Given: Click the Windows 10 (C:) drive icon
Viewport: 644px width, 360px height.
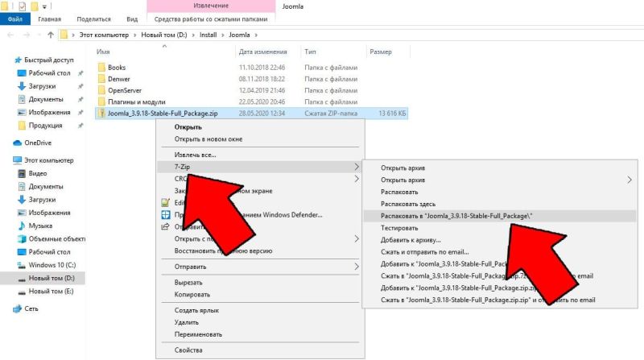Looking at the screenshot, I should (22, 265).
